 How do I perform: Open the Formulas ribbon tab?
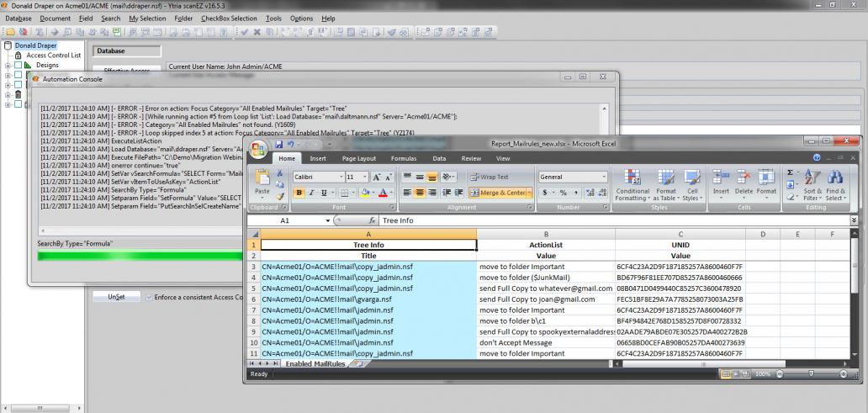coord(404,158)
